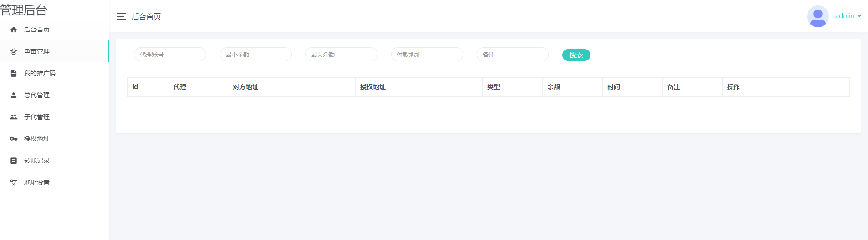Focus the 备注 filter field
868x240 pixels.
[512, 55]
